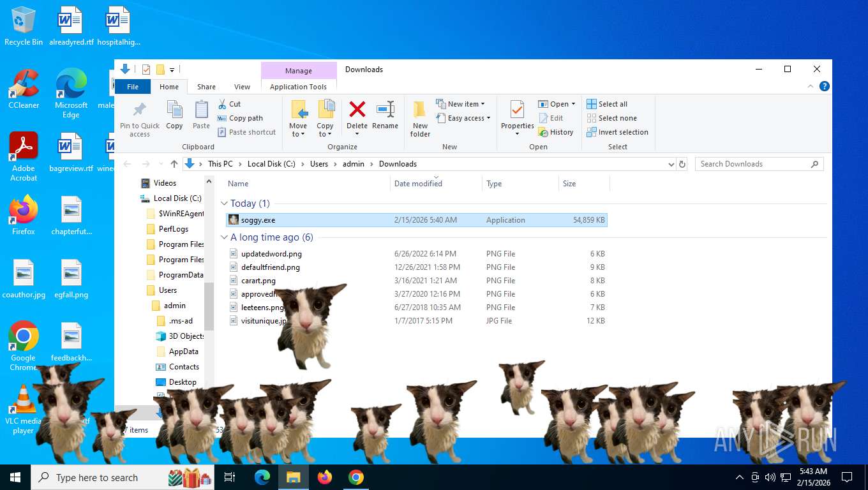Collapse the Today group
The width and height of the screenshot is (868, 490).
click(x=224, y=204)
